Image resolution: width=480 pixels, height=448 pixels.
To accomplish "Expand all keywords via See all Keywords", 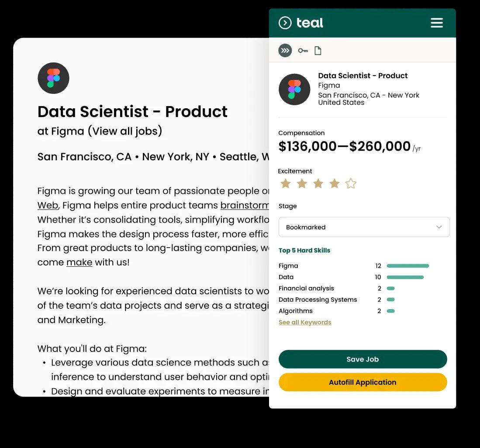I will pyautogui.click(x=305, y=322).
